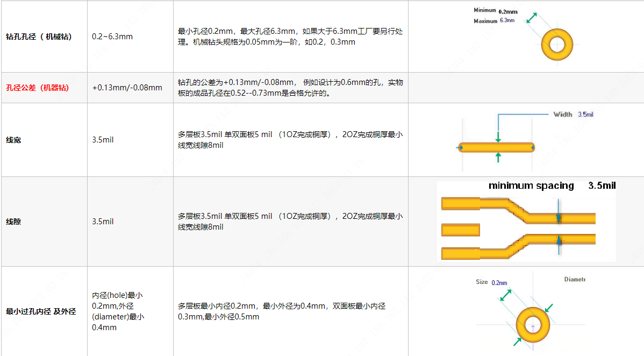Click the 'Maximum 6.3mm' diagram label

(493, 21)
